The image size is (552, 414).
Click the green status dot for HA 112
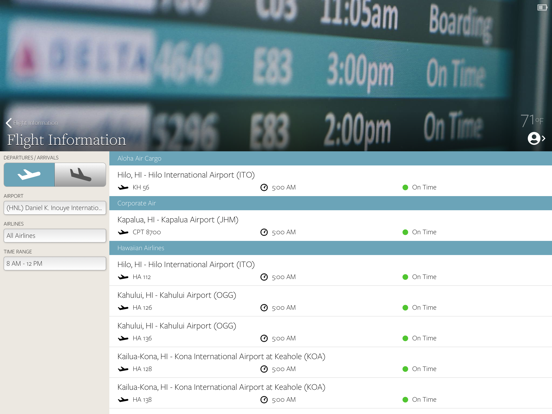click(x=405, y=277)
